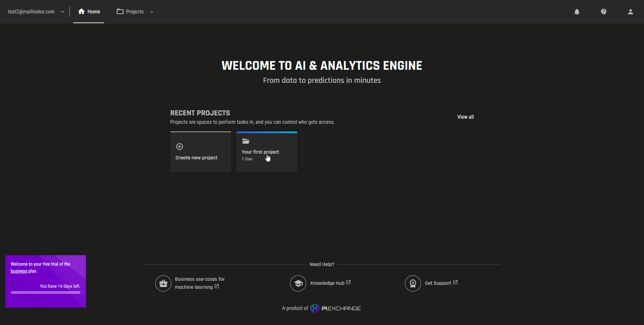Open Your first project card
The image size is (644, 325).
pos(267,152)
